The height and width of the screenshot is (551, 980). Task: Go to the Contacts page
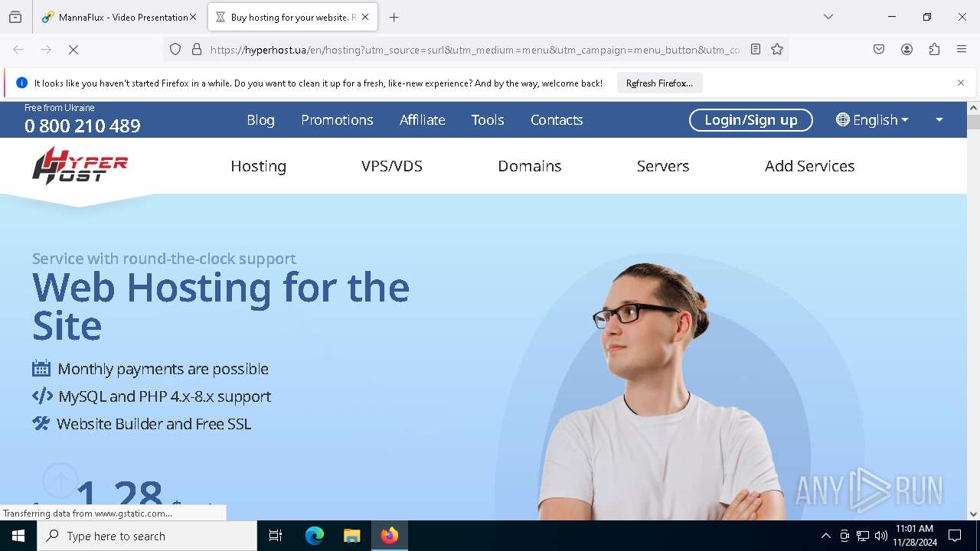557,120
